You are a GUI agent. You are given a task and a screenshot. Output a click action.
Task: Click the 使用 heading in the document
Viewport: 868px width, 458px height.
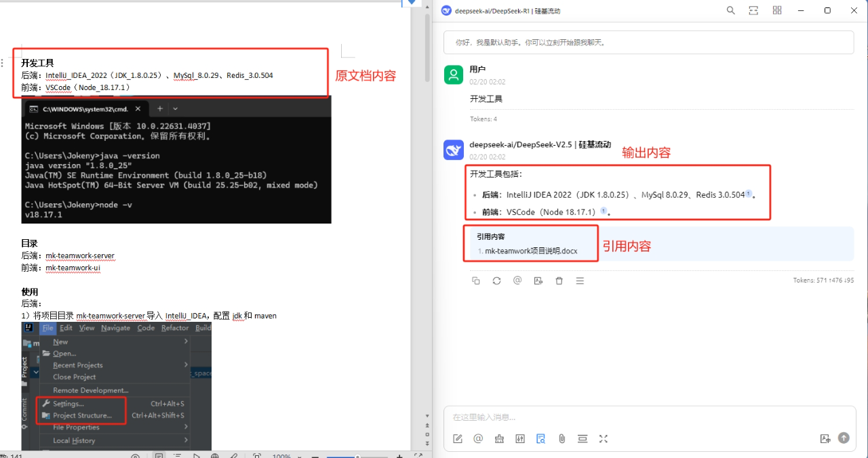point(29,291)
